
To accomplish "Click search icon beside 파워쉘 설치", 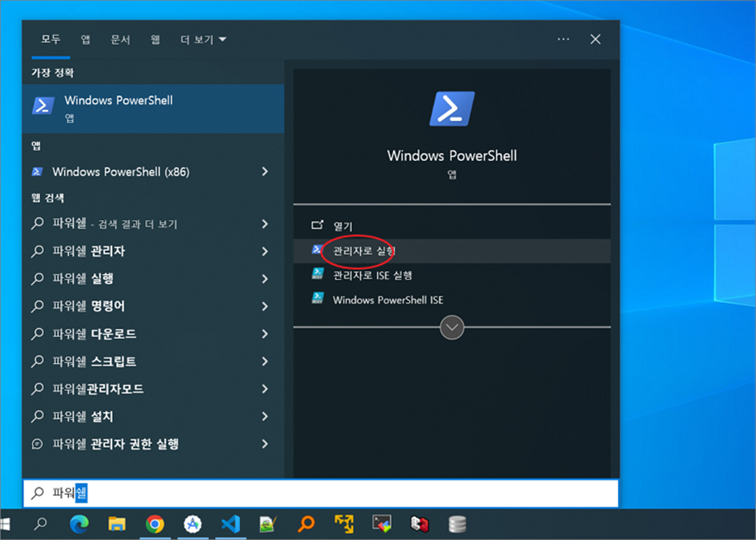I will pyautogui.click(x=38, y=417).
